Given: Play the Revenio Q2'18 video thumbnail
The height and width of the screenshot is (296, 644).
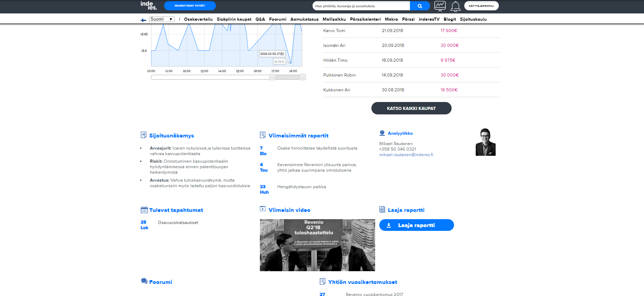Looking at the screenshot, I should (317, 245).
